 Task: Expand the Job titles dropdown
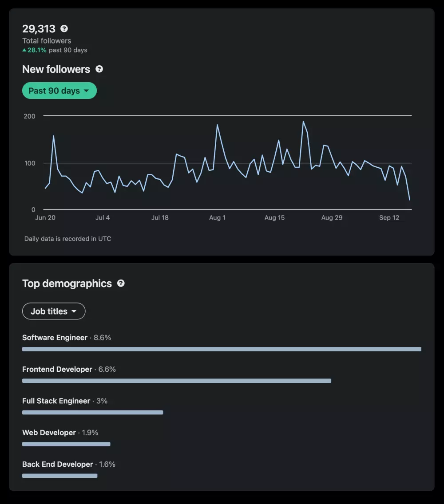tap(54, 311)
